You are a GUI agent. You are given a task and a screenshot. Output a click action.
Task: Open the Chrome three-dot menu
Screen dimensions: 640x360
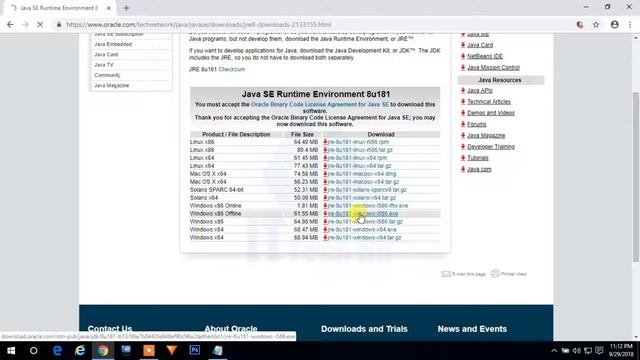click(630, 24)
